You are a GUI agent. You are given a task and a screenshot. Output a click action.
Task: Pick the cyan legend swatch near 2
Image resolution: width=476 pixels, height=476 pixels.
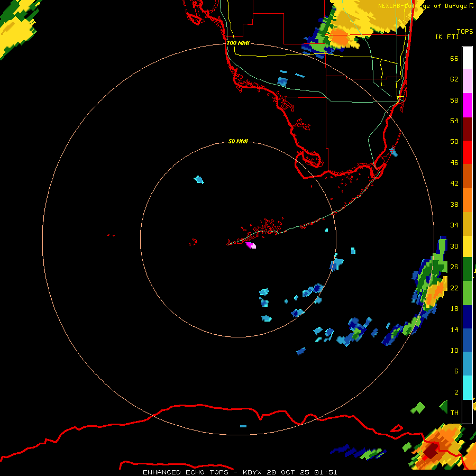coord(467,388)
